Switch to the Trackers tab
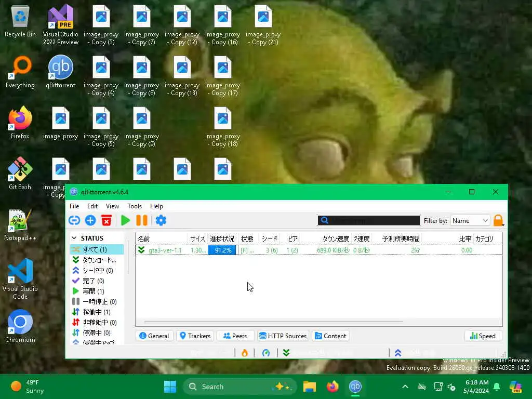532x399 pixels. point(195,336)
